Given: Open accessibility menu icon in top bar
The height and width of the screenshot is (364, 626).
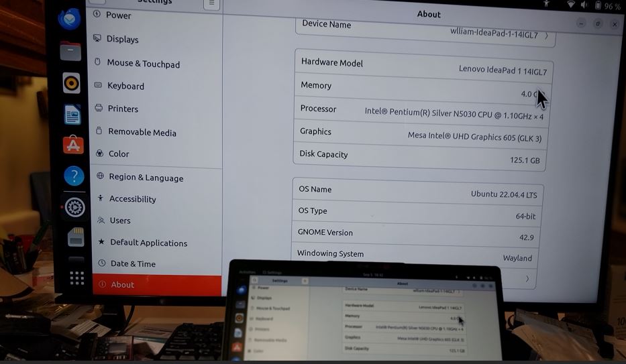Looking at the screenshot, I should (546, 3).
